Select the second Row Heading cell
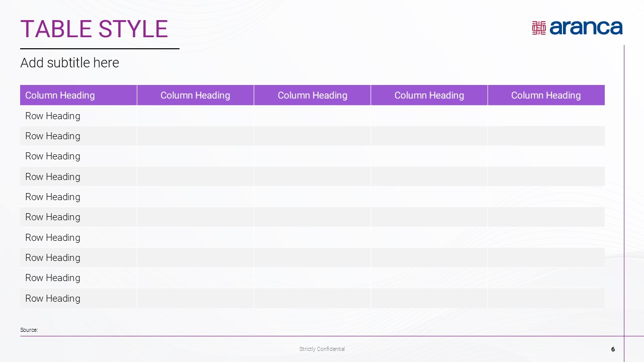 click(53, 136)
